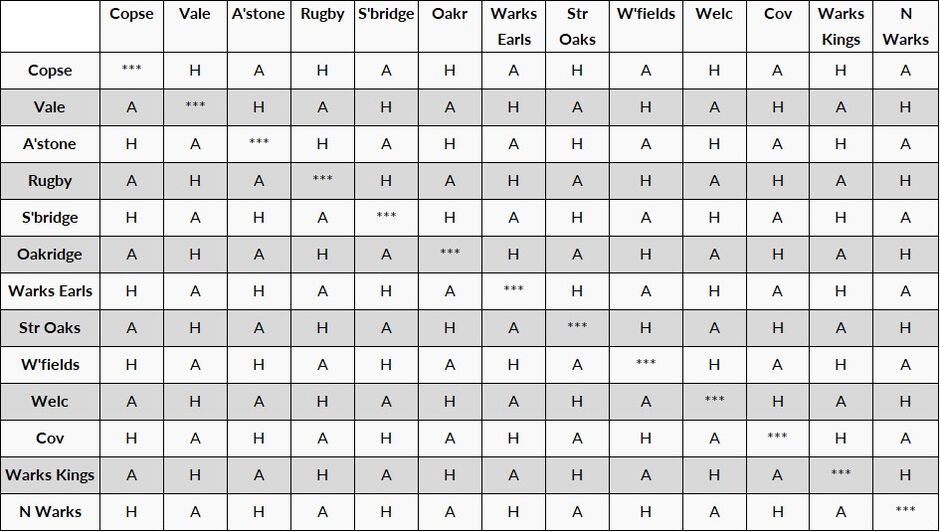Click Vale row under N Warks column
The image size is (940, 532).
coord(905,107)
